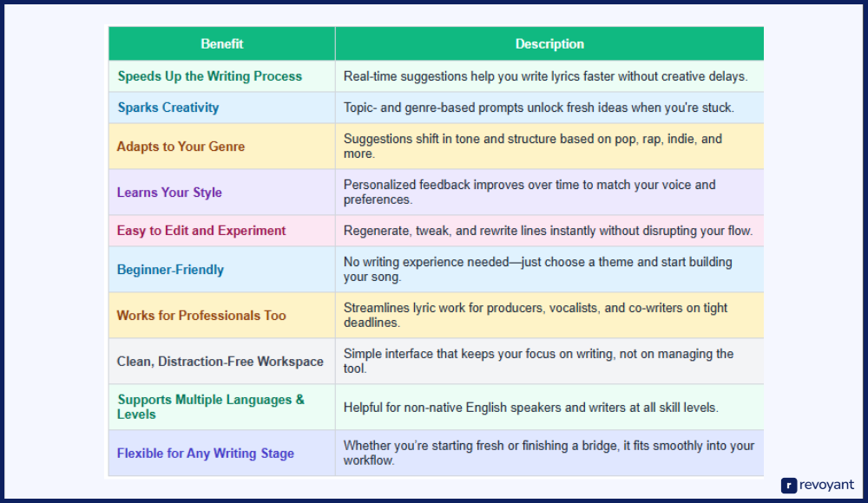Screen dimensions: 868x503
Task: Click the 'Regenerate, tweak, and rewrite' description
Action: pos(548,231)
